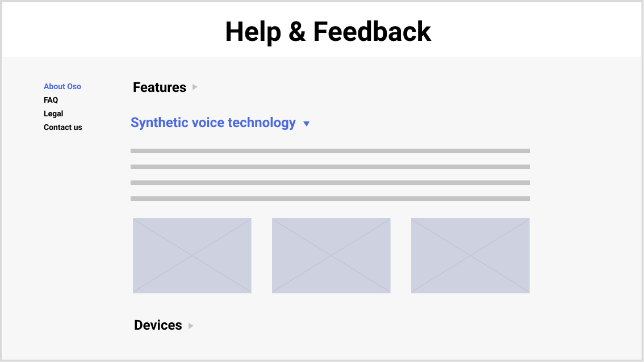Image resolution: width=644 pixels, height=362 pixels.
Task: Open the About Oso page
Action: tap(62, 86)
